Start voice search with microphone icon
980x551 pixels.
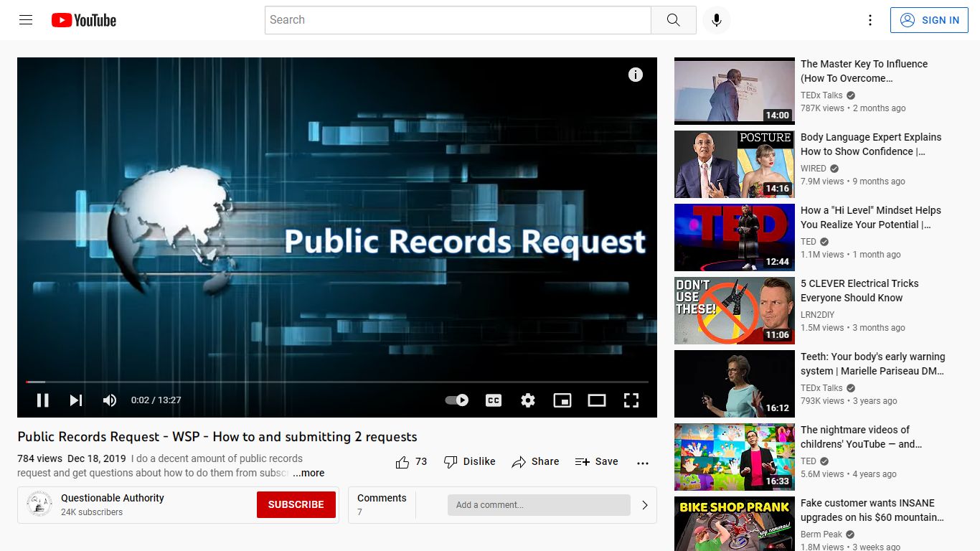pyautogui.click(x=716, y=20)
